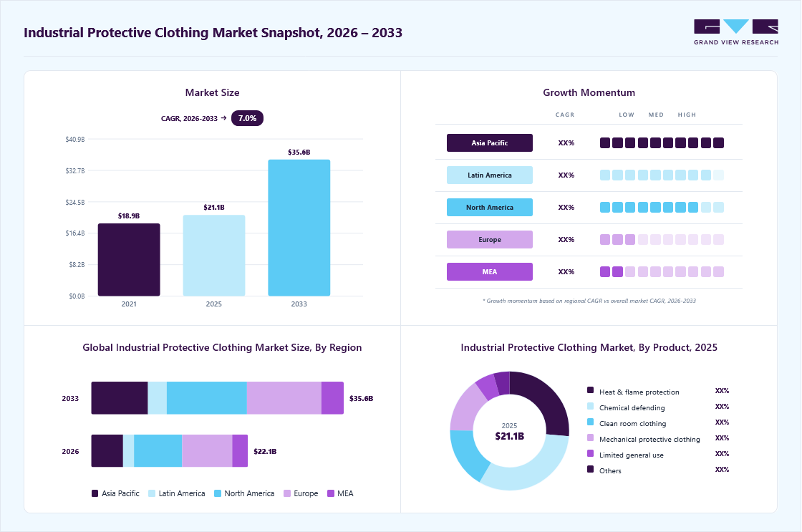Click the Chemical defending legend swatch
The width and height of the screenshot is (802, 532).
point(590,406)
